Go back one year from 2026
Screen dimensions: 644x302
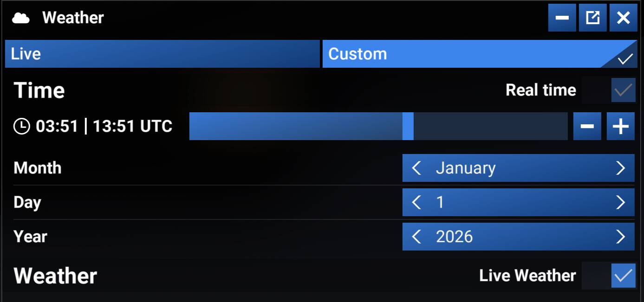pos(416,237)
